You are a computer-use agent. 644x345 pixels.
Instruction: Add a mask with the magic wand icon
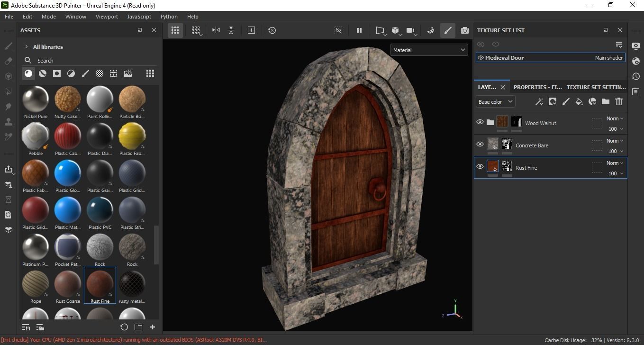click(x=539, y=101)
